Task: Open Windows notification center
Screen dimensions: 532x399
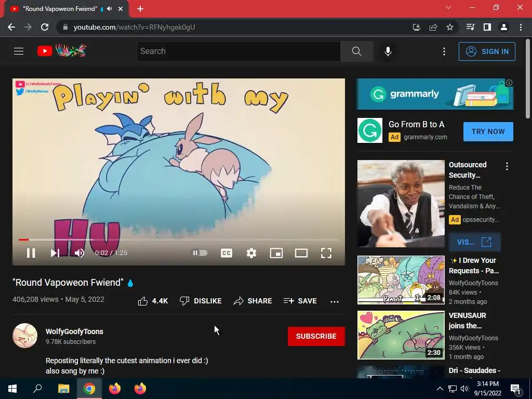Action: coord(515,389)
